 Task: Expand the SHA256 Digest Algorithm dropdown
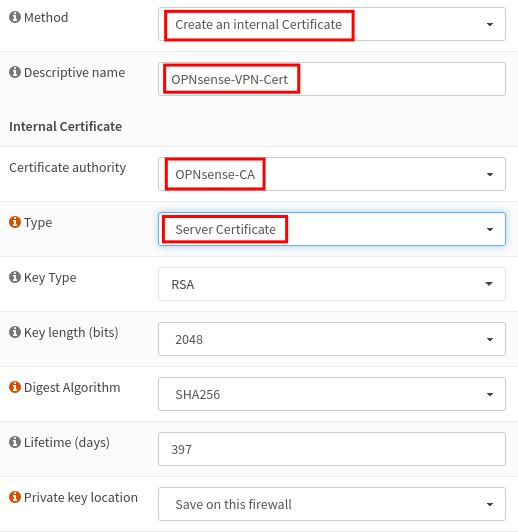(x=332, y=394)
